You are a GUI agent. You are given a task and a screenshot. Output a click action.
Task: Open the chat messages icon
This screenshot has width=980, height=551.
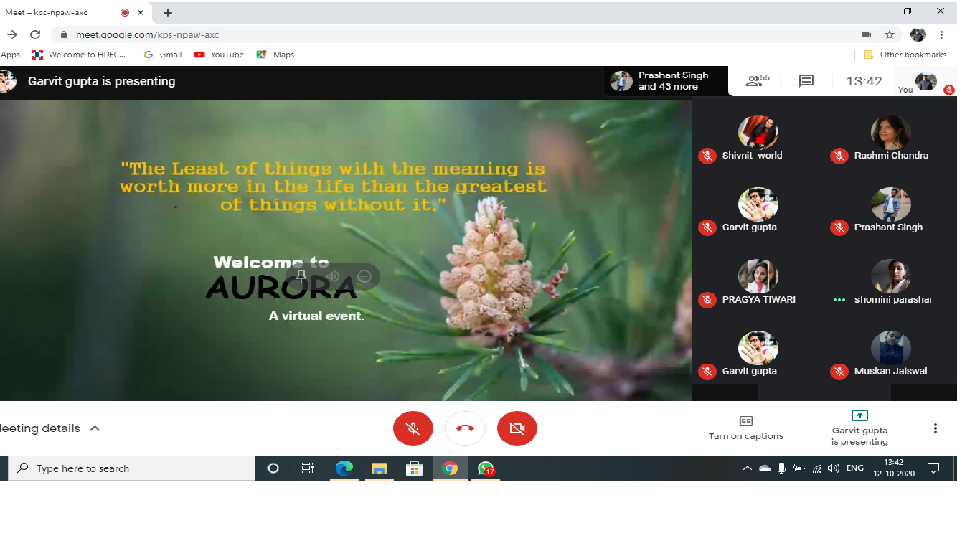click(806, 81)
